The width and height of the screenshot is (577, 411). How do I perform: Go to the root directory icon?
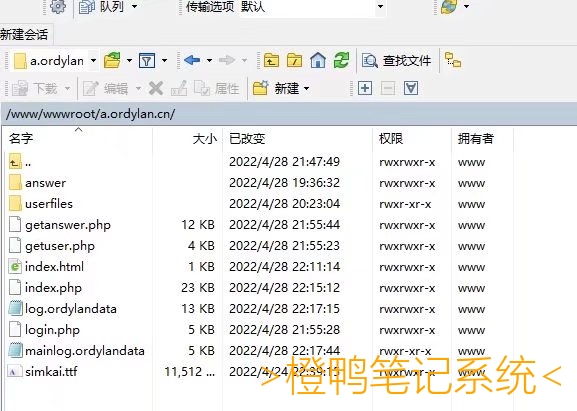[295, 60]
